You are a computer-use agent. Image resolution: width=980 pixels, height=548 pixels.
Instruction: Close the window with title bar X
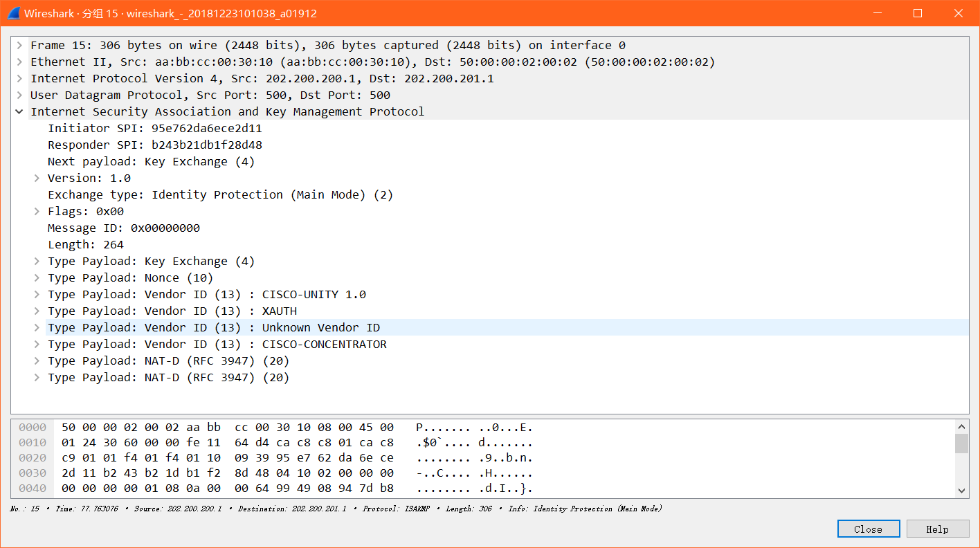tap(959, 13)
